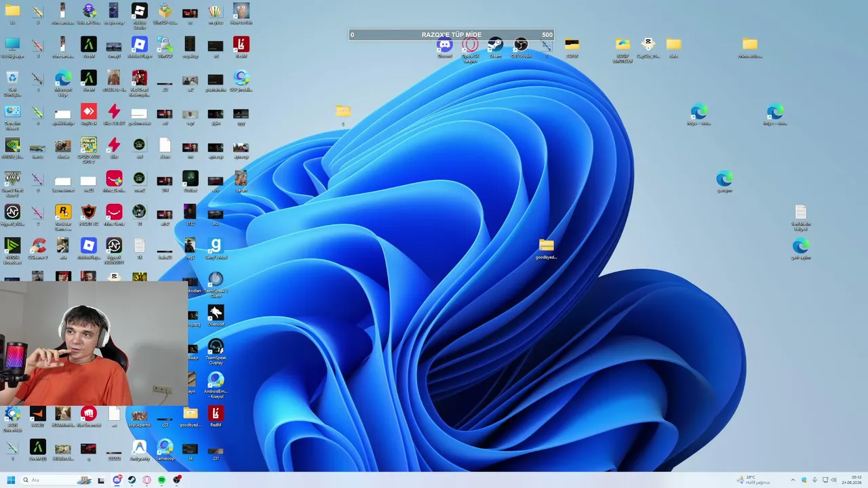The image size is (868, 488).
Task: Select the Blitz-2.1.137 installer icon
Action: [x=114, y=115]
